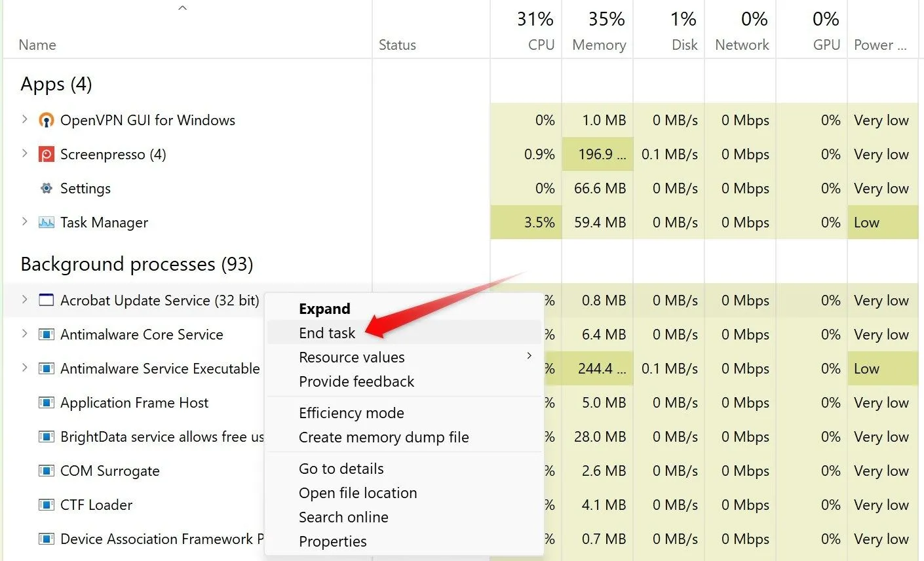The width and height of the screenshot is (924, 561).
Task: Click the COM Surrogate process icon
Action: 45,471
